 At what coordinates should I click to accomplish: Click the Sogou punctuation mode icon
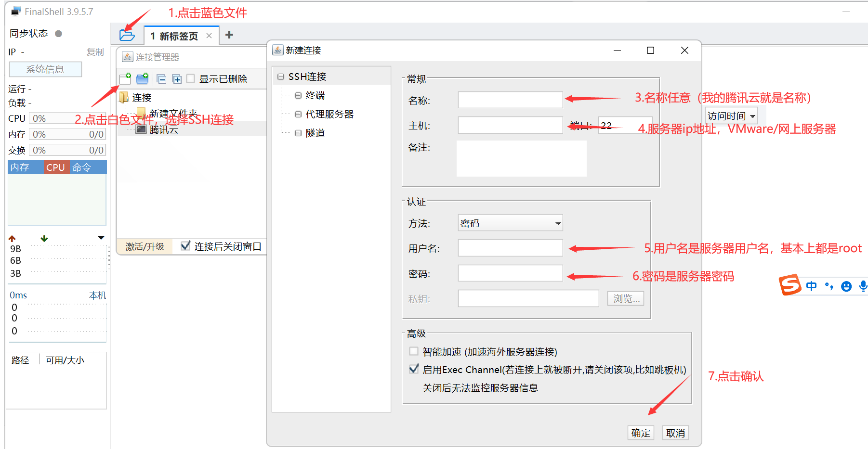tap(829, 286)
